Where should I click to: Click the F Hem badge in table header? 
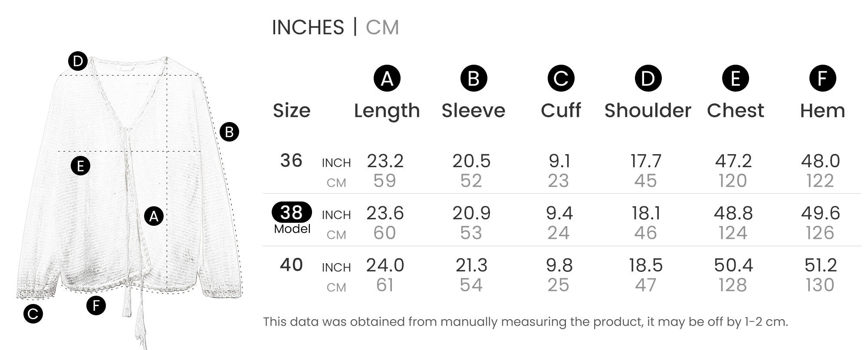(822, 79)
